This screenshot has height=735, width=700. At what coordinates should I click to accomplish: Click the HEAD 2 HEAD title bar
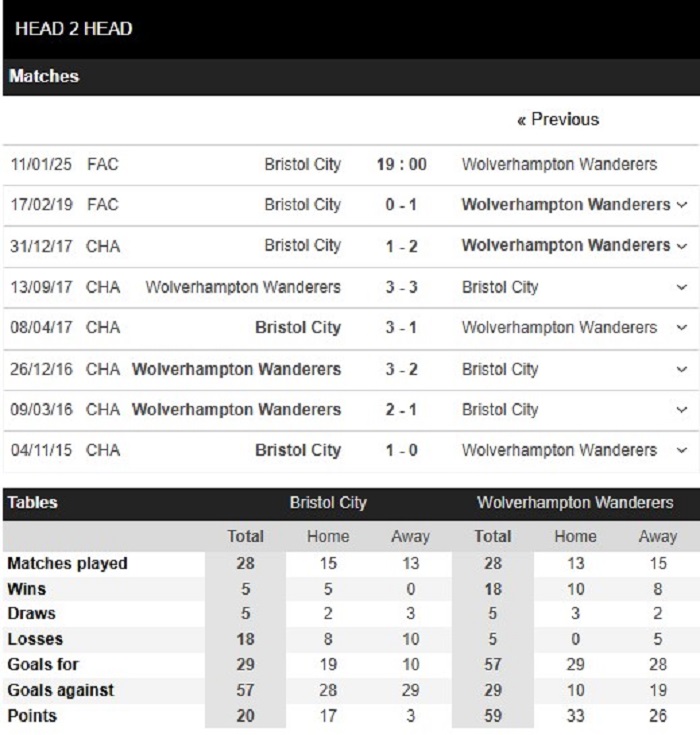click(x=351, y=29)
